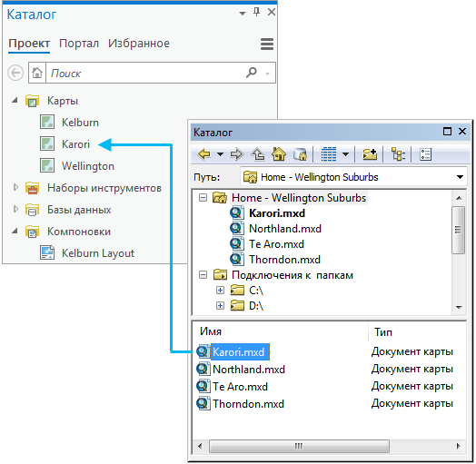The height and width of the screenshot is (464, 476).
Task: Open the search options dropdown arrow
Action: (x=267, y=74)
